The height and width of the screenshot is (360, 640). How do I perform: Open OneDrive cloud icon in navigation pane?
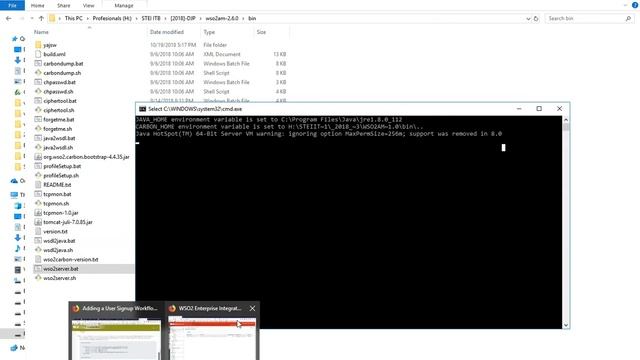(14, 181)
